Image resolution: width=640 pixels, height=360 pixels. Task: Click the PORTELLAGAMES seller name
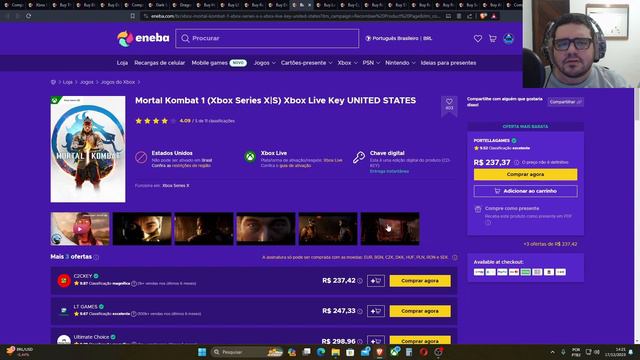pyautogui.click(x=491, y=140)
